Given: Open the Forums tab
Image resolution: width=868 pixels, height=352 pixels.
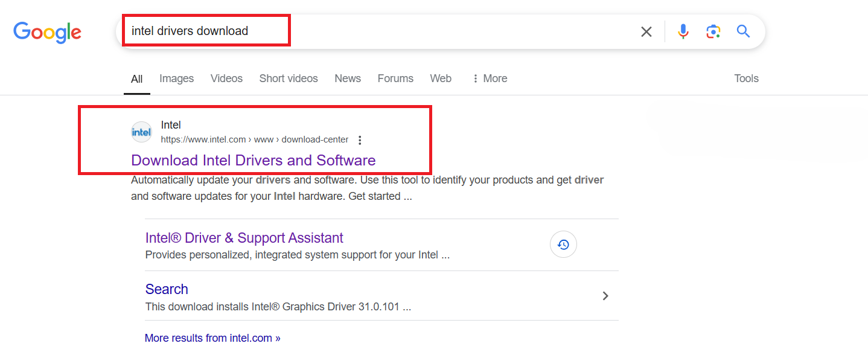Looking at the screenshot, I should [x=395, y=78].
